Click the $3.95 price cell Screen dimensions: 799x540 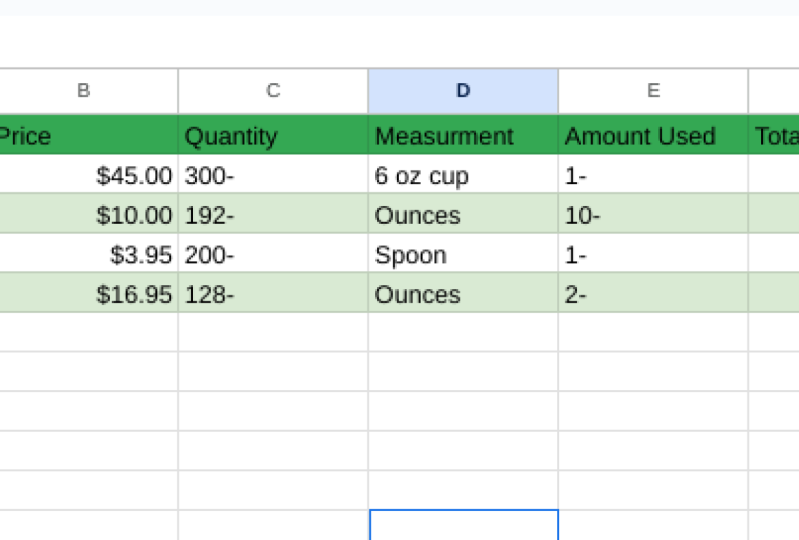click(x=88, y=255)
